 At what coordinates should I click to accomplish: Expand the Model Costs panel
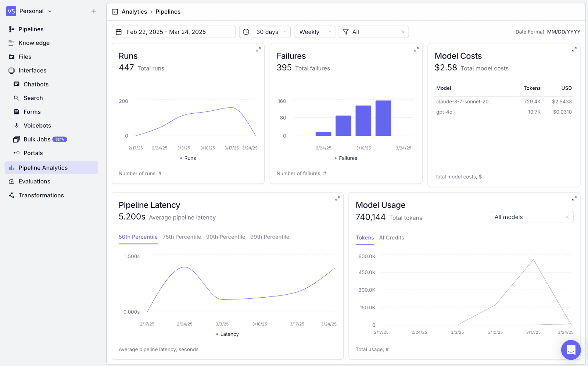click(574, 49)
